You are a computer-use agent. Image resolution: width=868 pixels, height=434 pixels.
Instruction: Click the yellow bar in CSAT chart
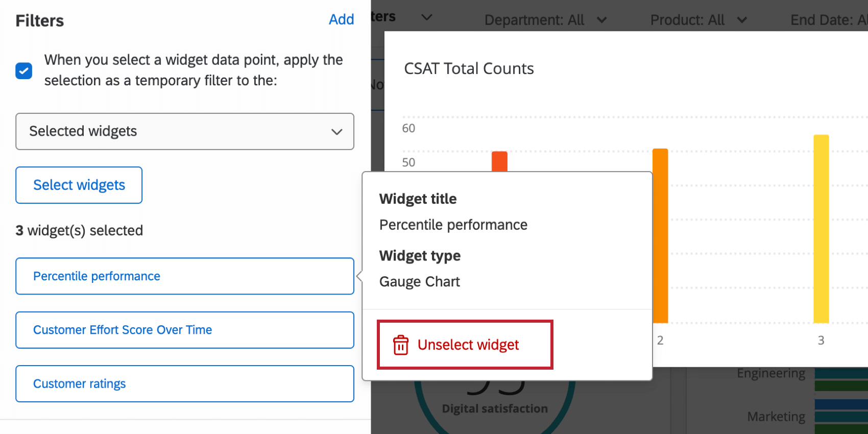(x=821, y=230)
